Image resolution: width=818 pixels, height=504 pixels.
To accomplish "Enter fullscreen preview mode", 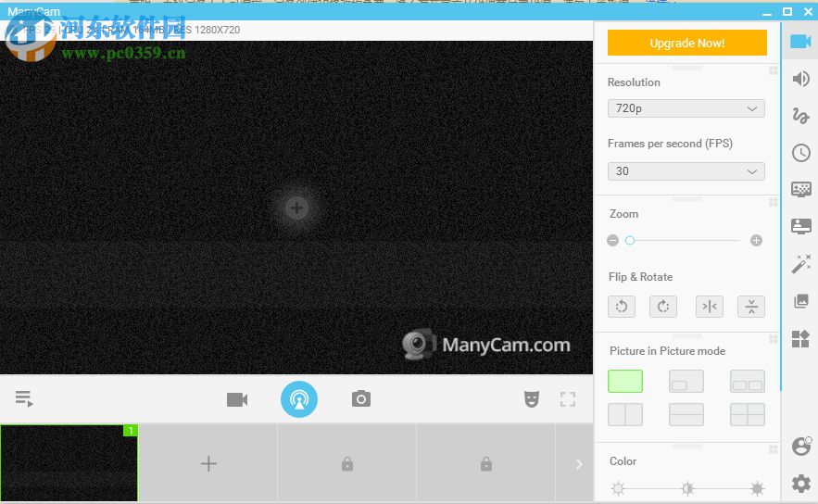I will tap(568, 399).
